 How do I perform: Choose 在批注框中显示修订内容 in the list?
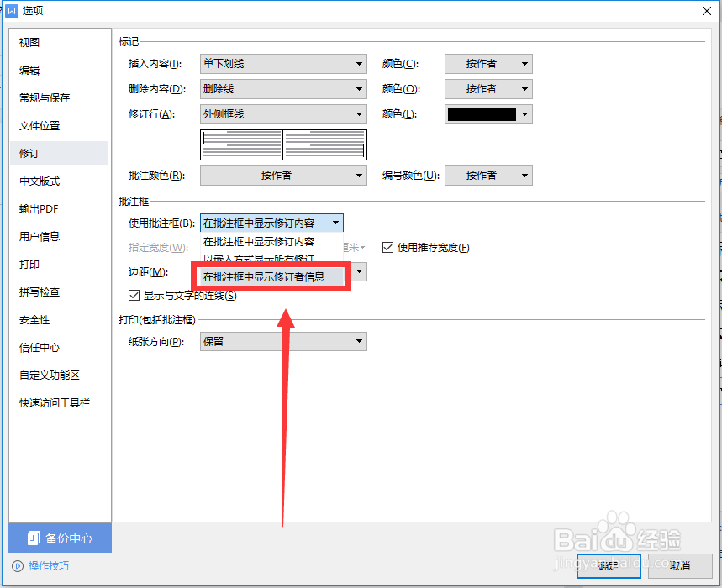(271, 242)
